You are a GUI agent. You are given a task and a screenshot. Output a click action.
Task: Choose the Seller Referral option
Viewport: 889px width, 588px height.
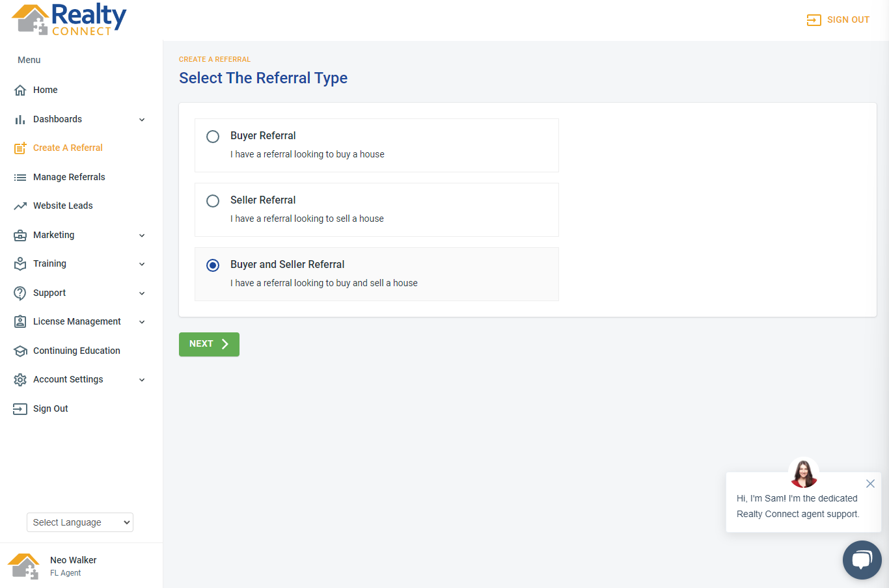click(213, 201)
